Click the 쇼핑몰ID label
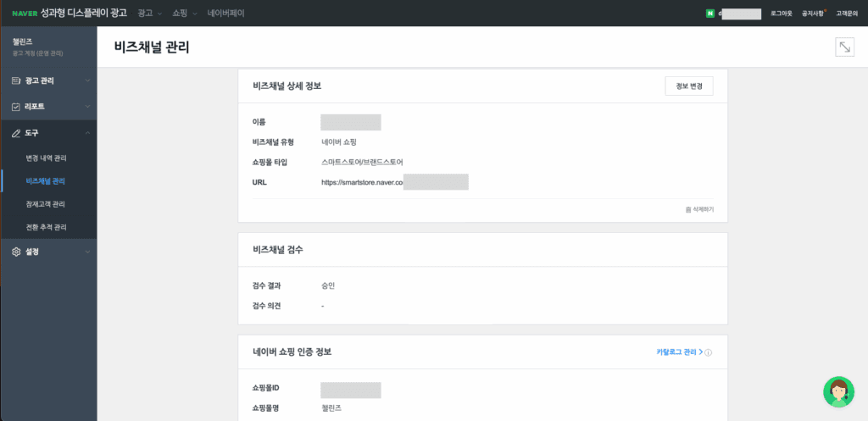 pyautogui.click(x=267, y=387)
